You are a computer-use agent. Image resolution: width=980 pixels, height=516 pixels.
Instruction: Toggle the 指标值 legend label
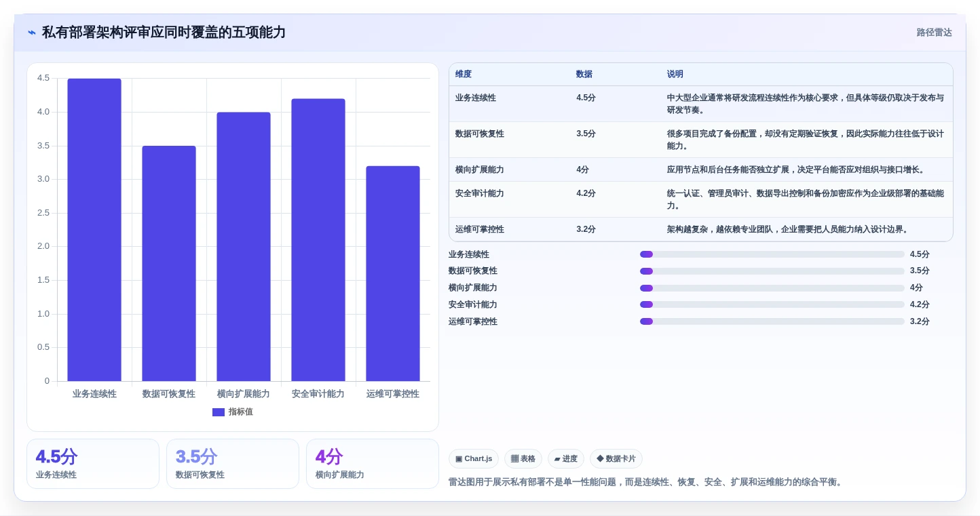(x=241, y=412)
